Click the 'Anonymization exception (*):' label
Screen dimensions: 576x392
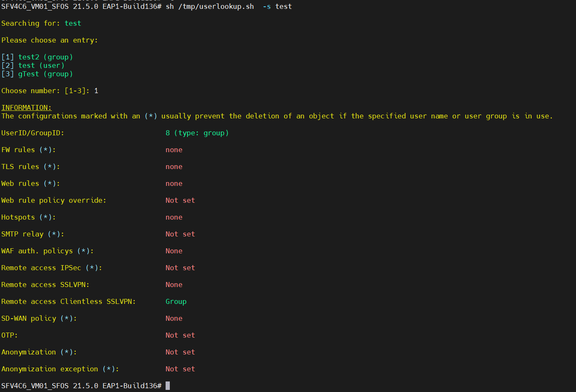(60, 369)
